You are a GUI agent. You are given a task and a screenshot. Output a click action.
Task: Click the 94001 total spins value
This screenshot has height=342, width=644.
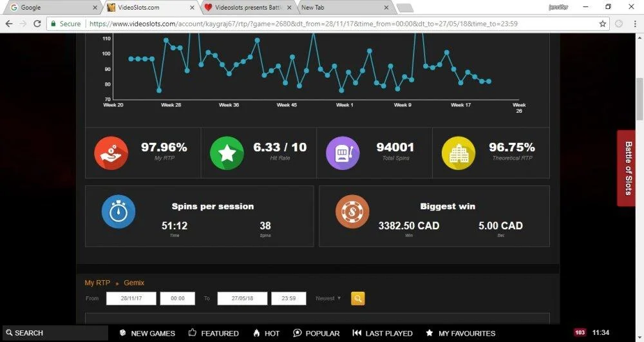coord(395,147)
